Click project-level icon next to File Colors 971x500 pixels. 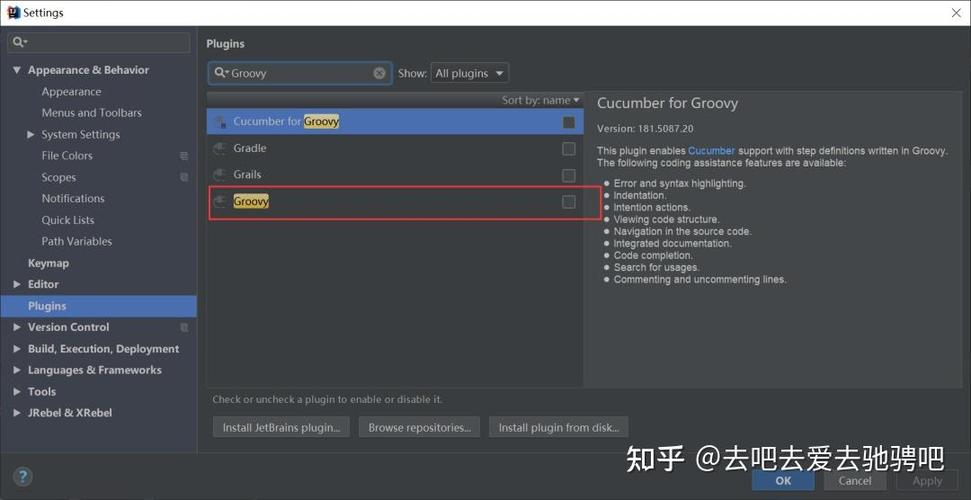(x=184, y=156)
